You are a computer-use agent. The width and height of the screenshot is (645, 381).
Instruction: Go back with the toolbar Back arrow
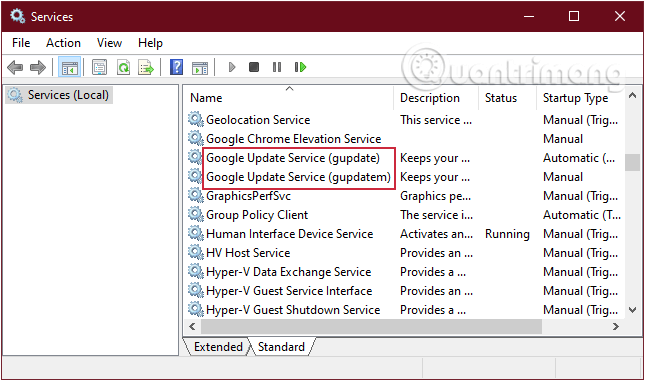(x=15, y=67)
